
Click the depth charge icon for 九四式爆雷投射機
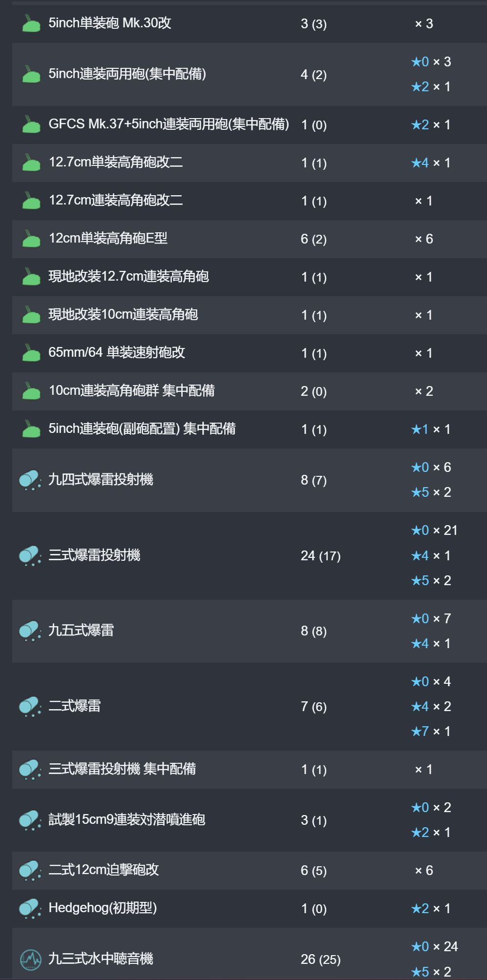(x=30, y=480)
